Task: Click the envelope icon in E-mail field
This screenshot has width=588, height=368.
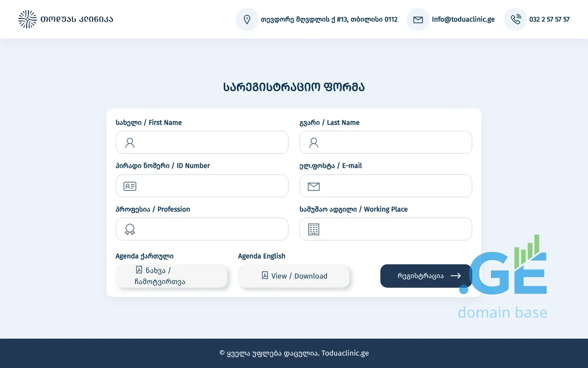Action: tap(314, 186)
